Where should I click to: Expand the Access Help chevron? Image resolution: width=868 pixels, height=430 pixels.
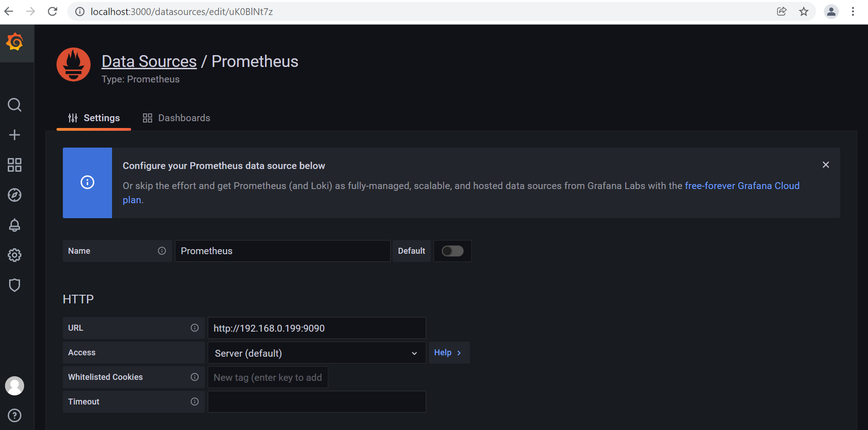448,353
